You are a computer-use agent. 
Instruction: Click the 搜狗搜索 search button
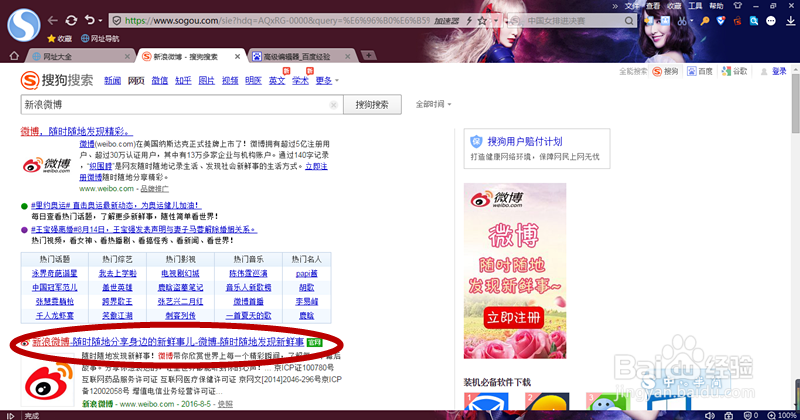point(372,105)
